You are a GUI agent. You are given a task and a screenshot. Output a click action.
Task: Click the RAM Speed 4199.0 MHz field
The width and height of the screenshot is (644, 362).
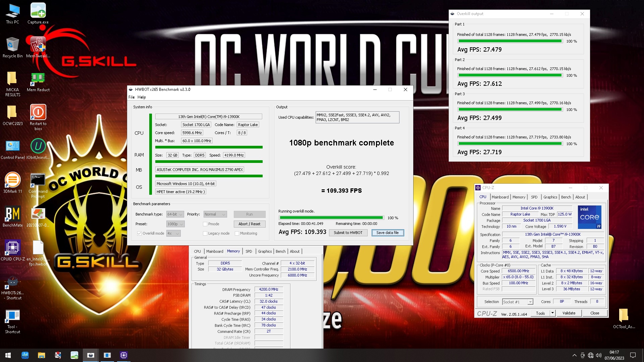click(234, 155)
